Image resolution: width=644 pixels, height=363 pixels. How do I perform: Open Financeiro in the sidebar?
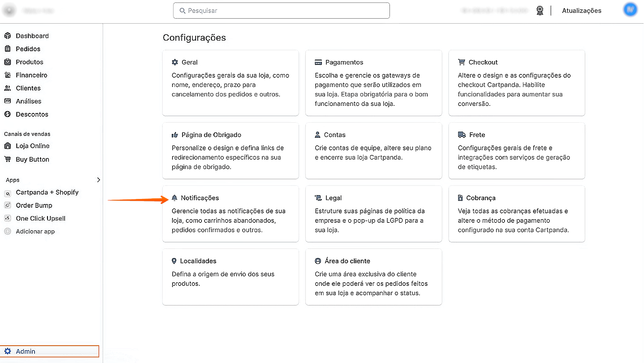click(31, 75)
